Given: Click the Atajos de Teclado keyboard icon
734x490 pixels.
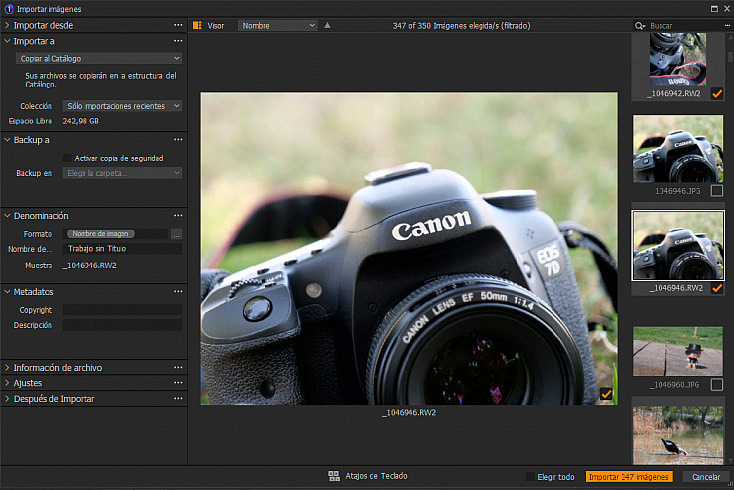Looking at the screenshot, I should tap(334, 476).
